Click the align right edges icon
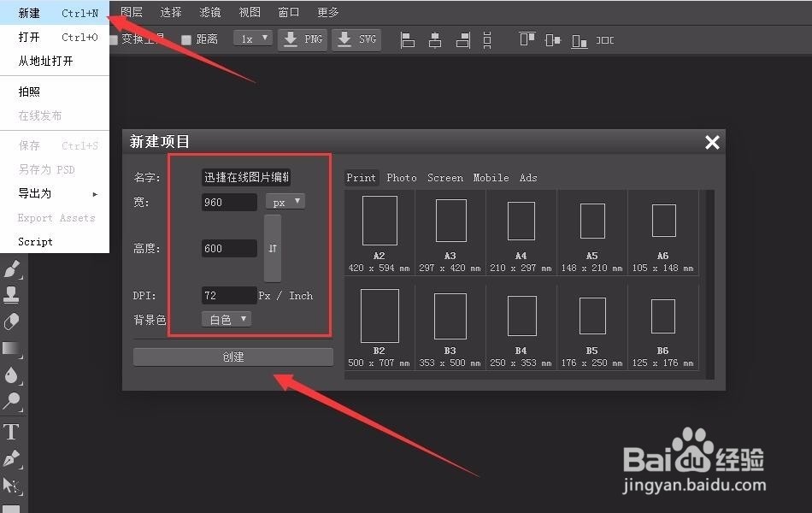Image resolution: width=812 pixels, height=513 pixels. 463,40
